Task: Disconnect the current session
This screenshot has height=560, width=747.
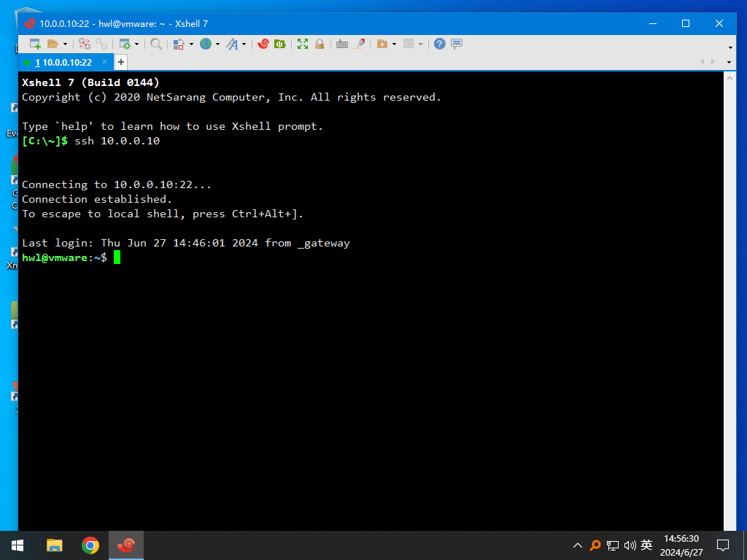Action: tap(85, 44)
